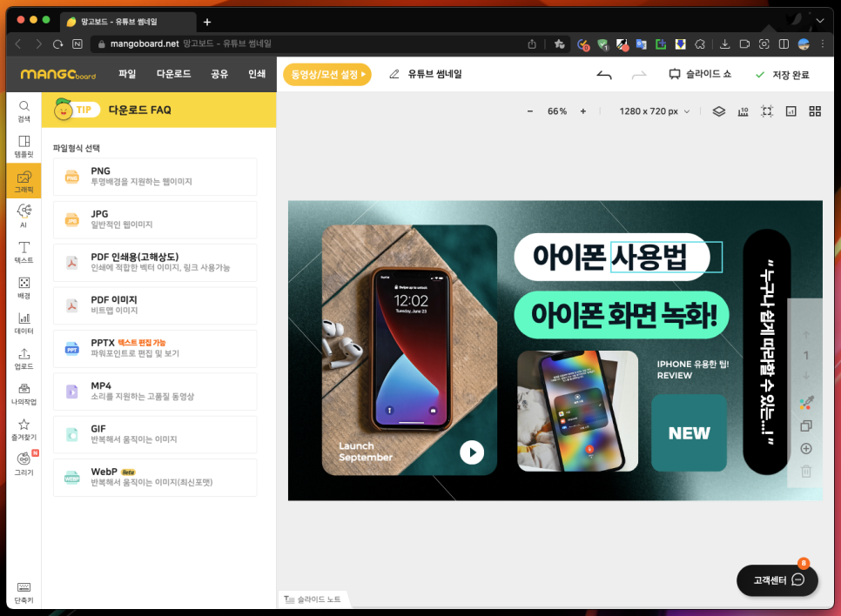Choose the PNG file format

click(x=155, y=177)
